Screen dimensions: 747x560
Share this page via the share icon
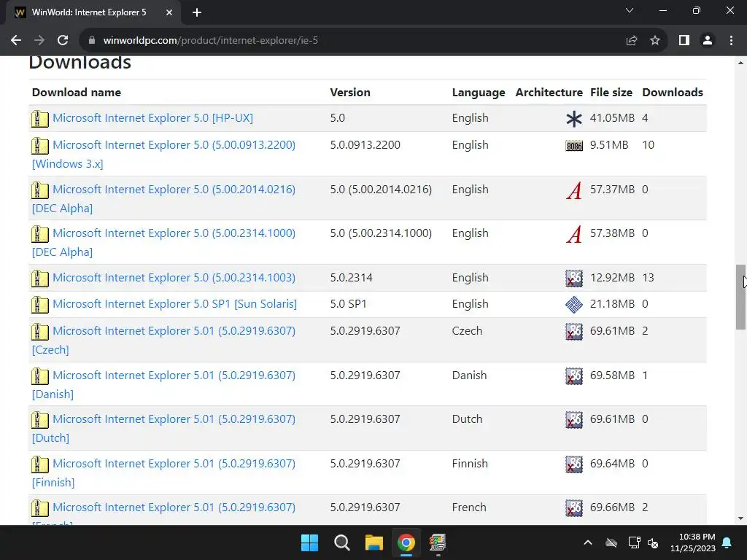coord(632,41)
